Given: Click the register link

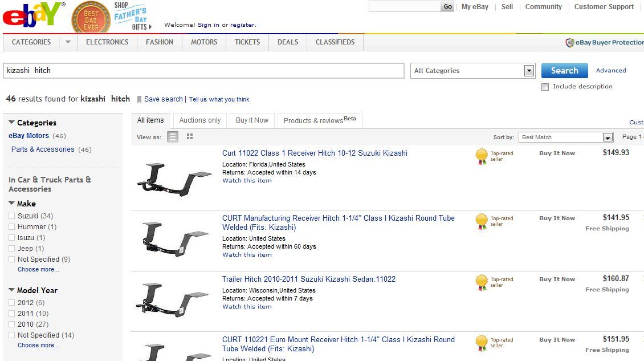Looking at the screenshot, I should coord(242,25).
